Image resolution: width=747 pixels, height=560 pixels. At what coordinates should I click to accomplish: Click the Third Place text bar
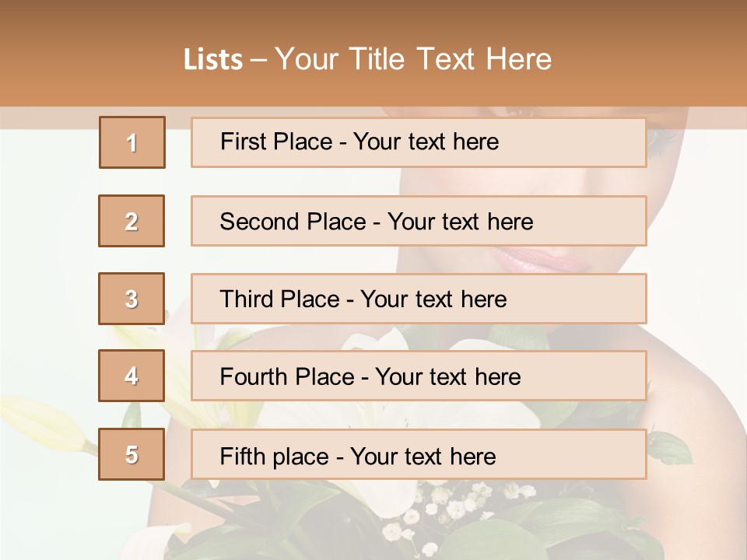click(419, 299)
